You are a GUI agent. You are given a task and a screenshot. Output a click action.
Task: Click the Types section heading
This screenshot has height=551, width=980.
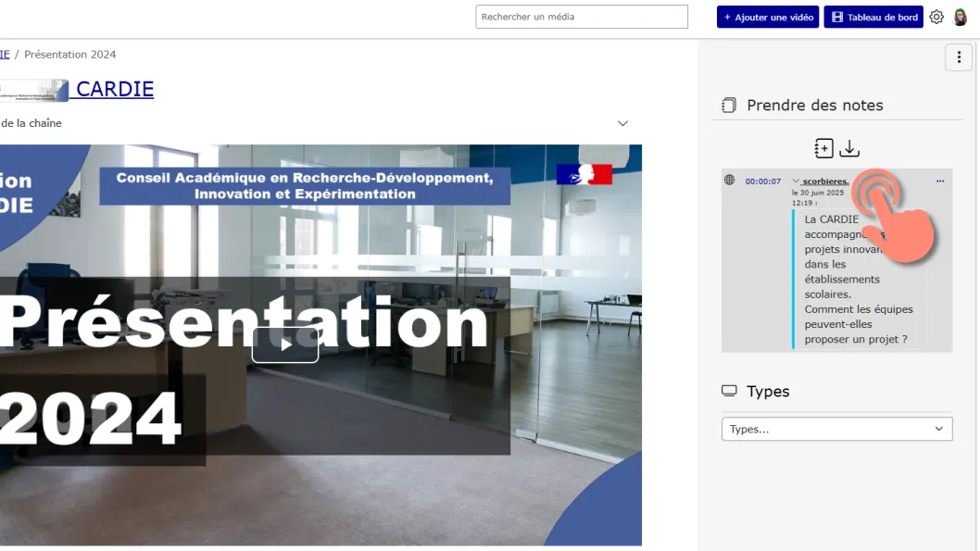click(x=768, y=391)
